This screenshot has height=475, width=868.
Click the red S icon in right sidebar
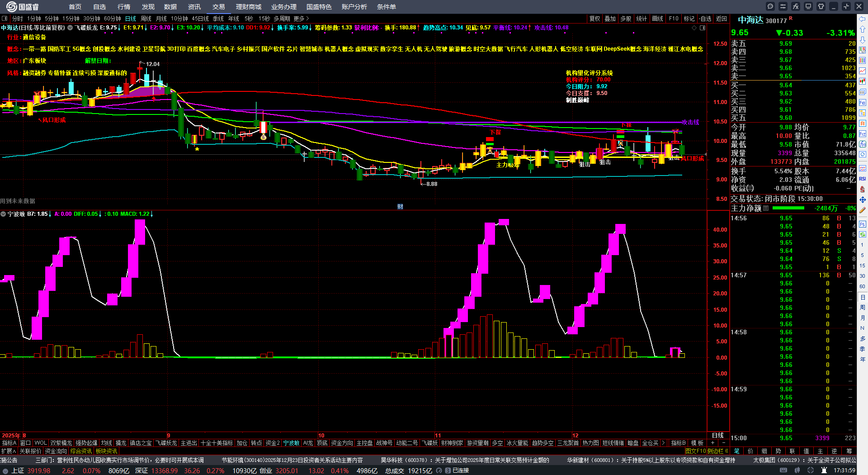863,189
